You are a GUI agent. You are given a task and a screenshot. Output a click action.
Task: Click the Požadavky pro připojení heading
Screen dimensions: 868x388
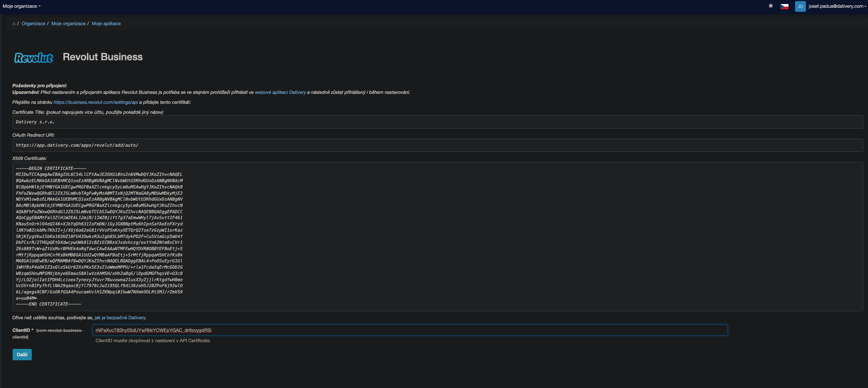[x=40, y=86]
